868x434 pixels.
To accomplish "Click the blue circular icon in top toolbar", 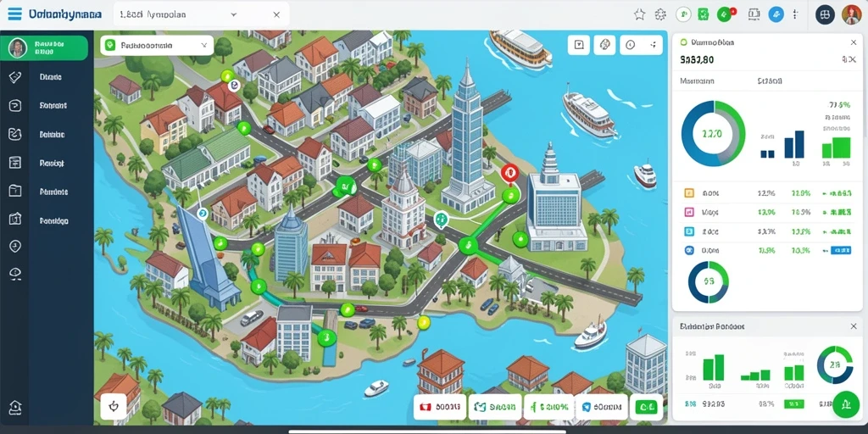I will click(x=776, y=14).
